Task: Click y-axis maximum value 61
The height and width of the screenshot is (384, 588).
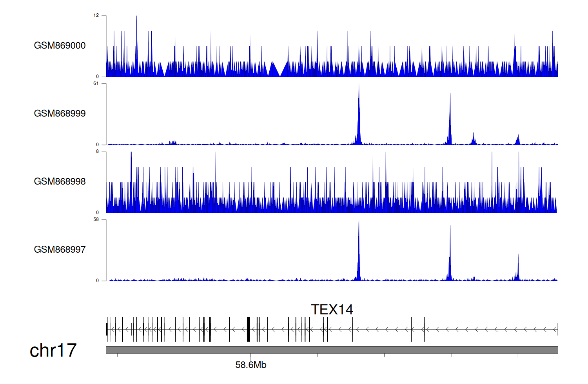Action: point(96,83)
